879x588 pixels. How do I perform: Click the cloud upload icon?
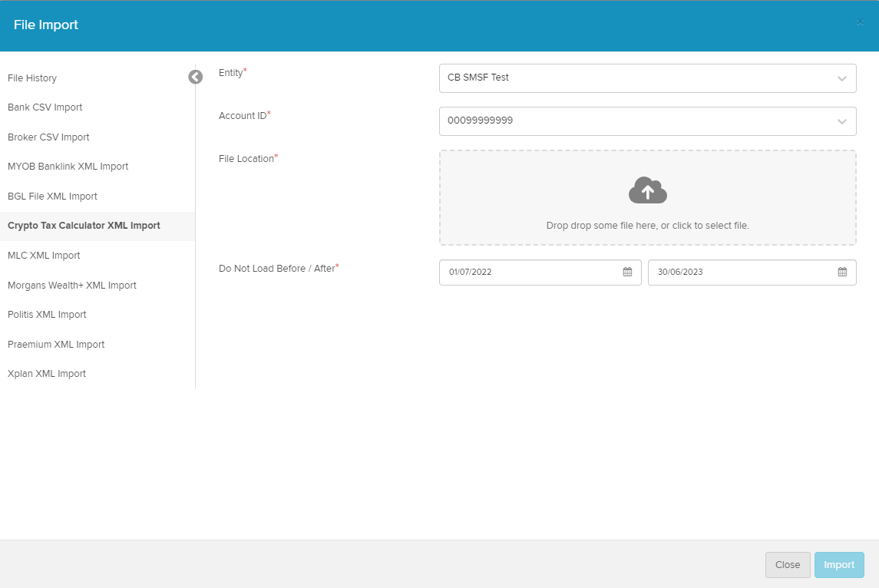tap(647, 190)
